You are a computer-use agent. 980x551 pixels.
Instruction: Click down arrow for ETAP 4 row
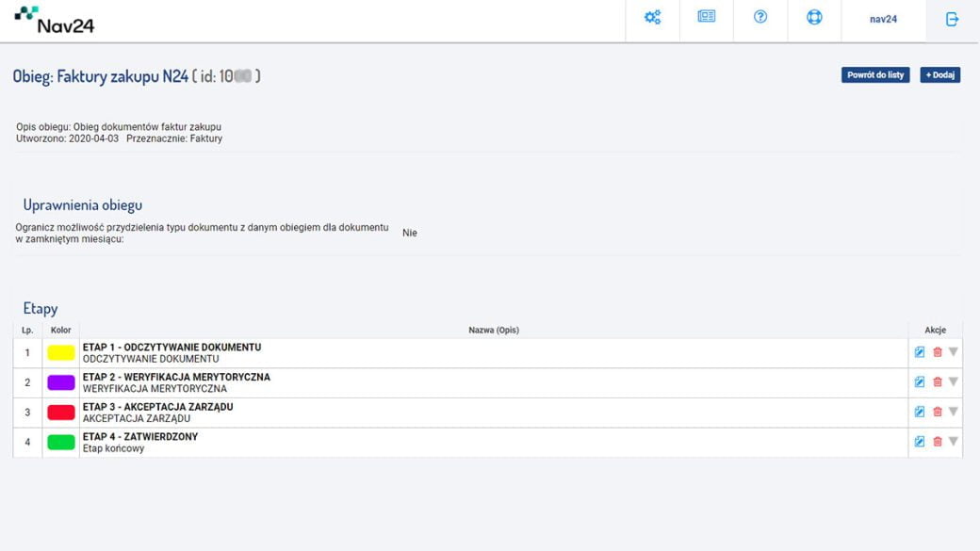click(x=953, y=441)
